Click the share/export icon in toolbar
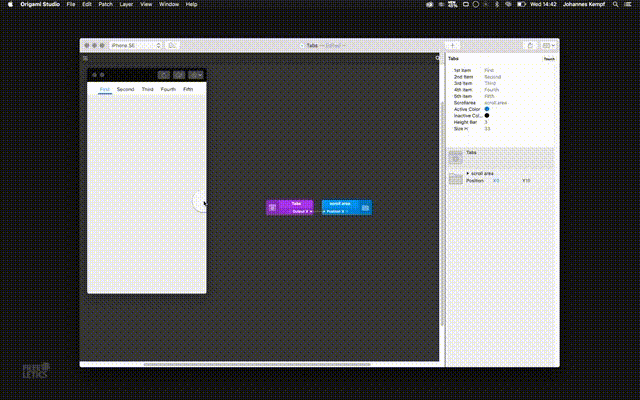 [530, 45]
